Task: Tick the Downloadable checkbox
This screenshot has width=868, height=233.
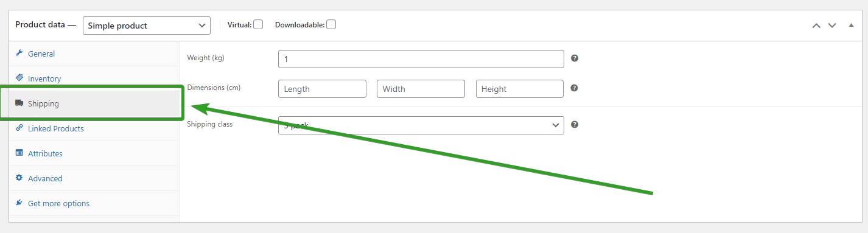Action: 331,25
